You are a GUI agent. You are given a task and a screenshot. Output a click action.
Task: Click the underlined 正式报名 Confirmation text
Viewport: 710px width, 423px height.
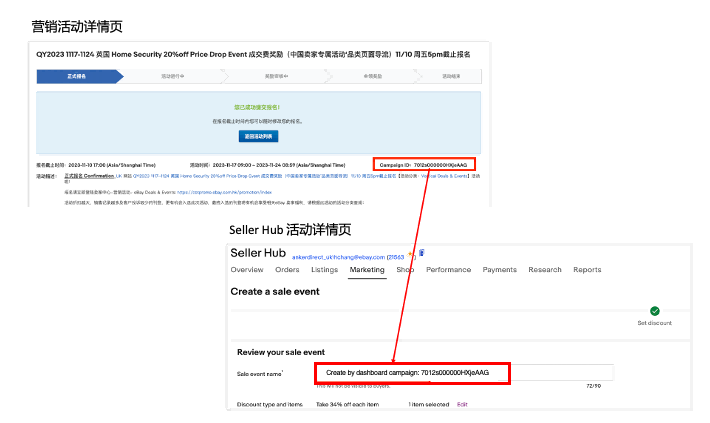89,176
